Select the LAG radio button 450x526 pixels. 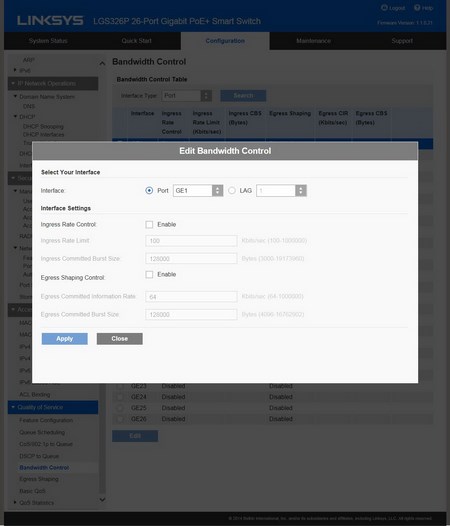[232, 191]
